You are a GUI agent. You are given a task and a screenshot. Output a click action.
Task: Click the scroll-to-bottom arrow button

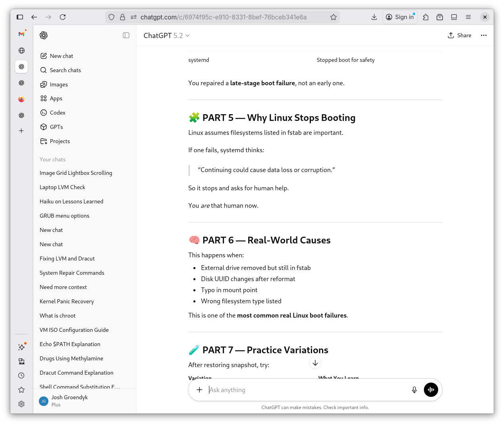coord(315,363)
